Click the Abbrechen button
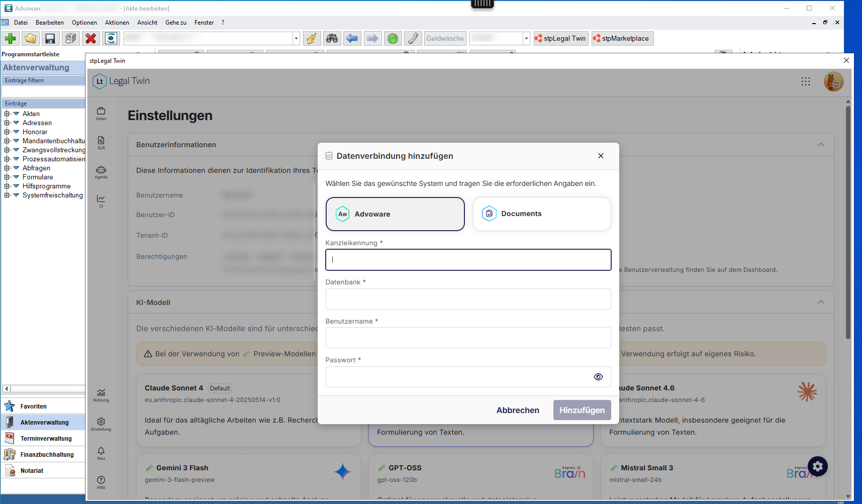862x504 pixels. coord(518,410)
